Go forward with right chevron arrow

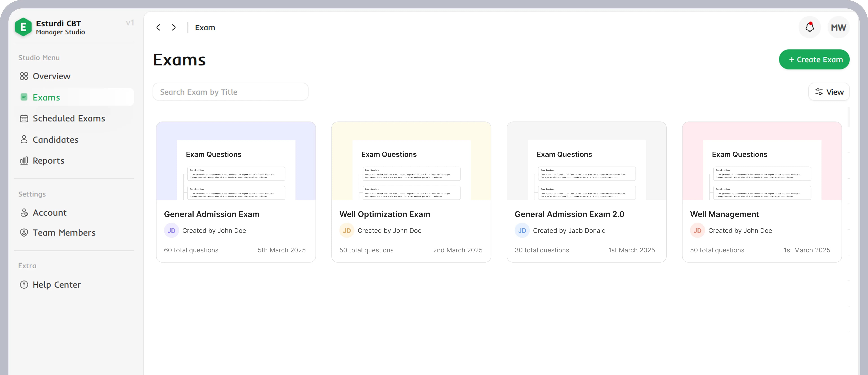pyautogui.click(x=174, y=27)
